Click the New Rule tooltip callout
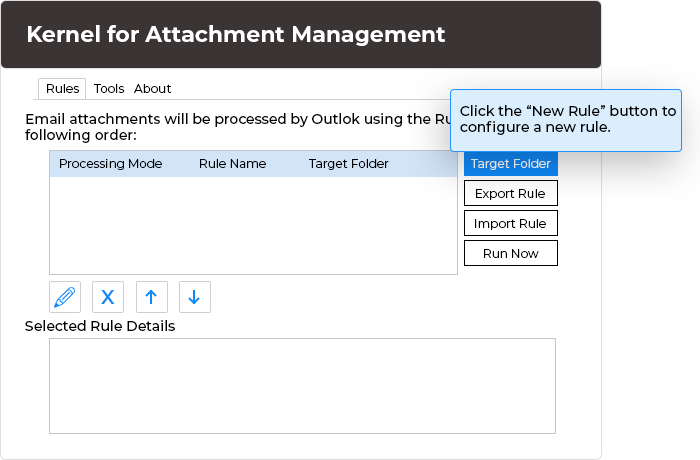 click(567, 119)
